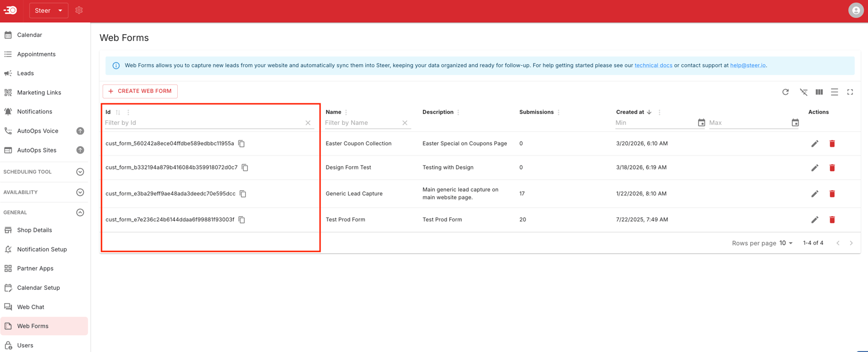The height and width of the screenshot is (352, 868).
Task: Delete Test Prod Form
Action: pos(832,220)
